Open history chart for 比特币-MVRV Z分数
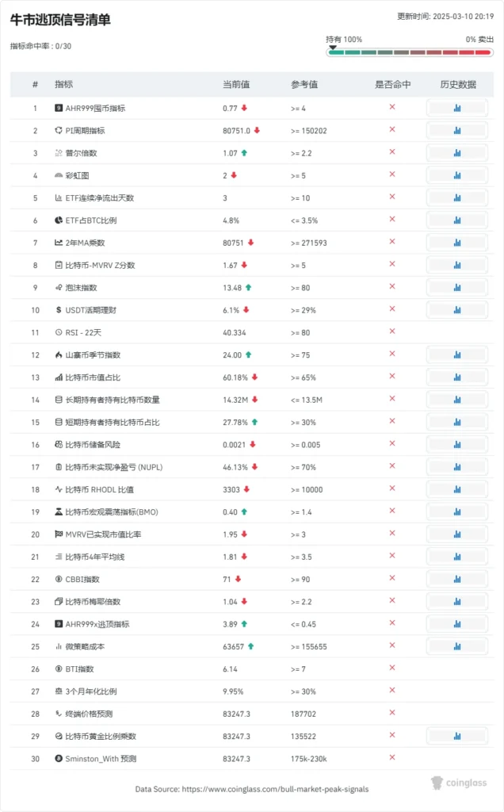This screenshot has width=504, height=812. click(457, 265)
